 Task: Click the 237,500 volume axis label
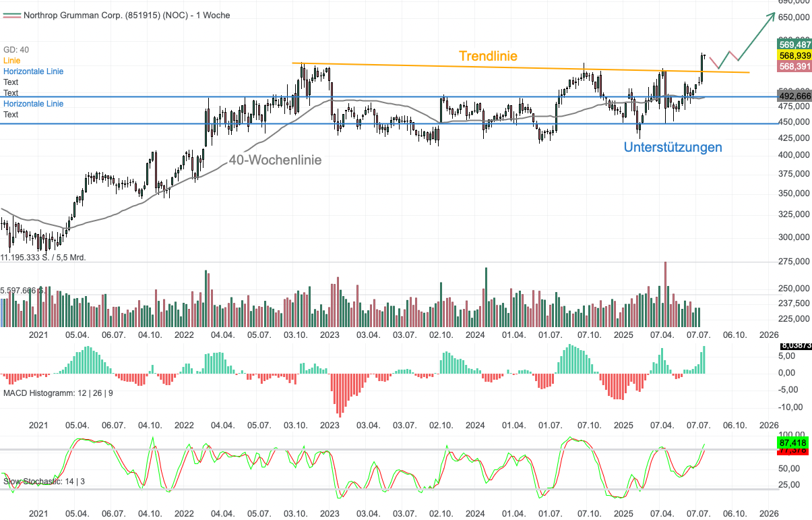click(794, 303)
